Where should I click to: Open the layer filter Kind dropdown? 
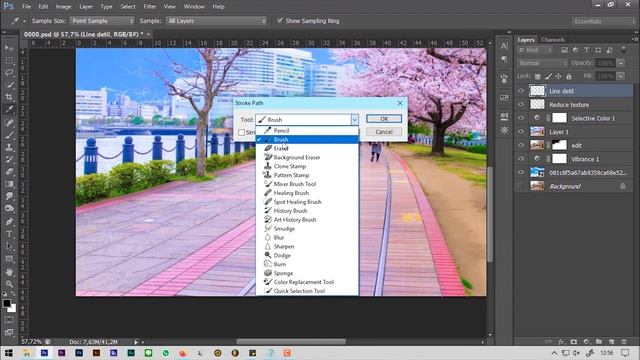click(x=535, y=50)
